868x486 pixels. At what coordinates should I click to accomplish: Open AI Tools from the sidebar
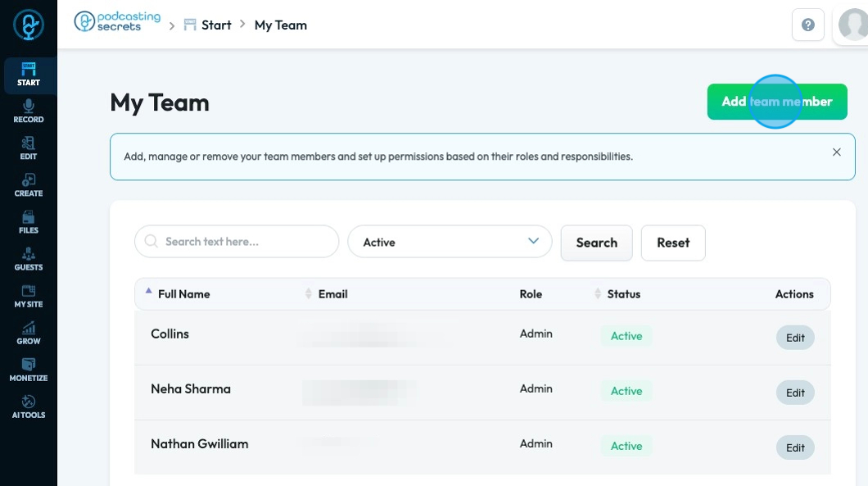(x=29, y=406)
